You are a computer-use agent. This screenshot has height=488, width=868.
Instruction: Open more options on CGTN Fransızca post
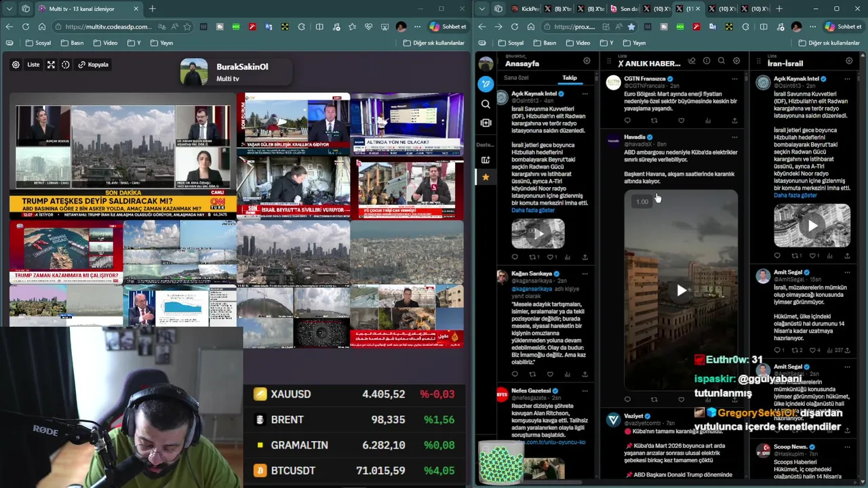click(734, 79)
